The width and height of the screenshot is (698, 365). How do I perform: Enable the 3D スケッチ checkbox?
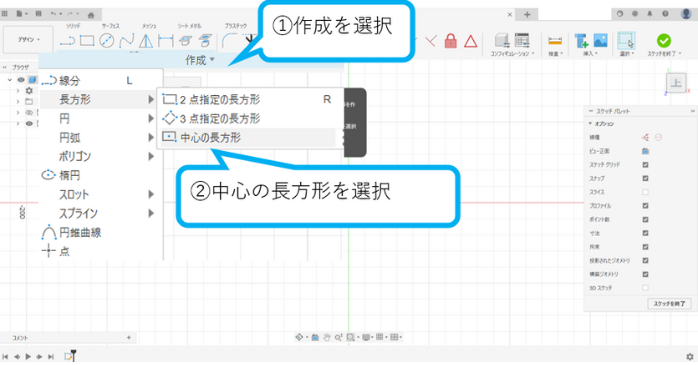(x=645, y=288)
